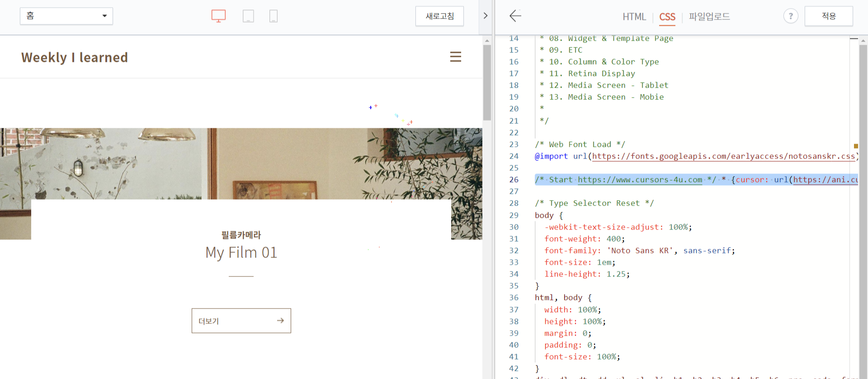Open the help question mark icon
This screenshot has width=868, height=379.
point(791,16)
